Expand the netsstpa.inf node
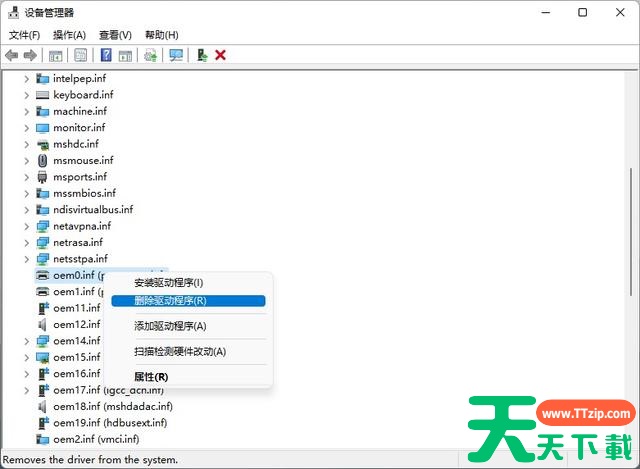The width and height of the screenshot is (640, 469). point(27,259)
